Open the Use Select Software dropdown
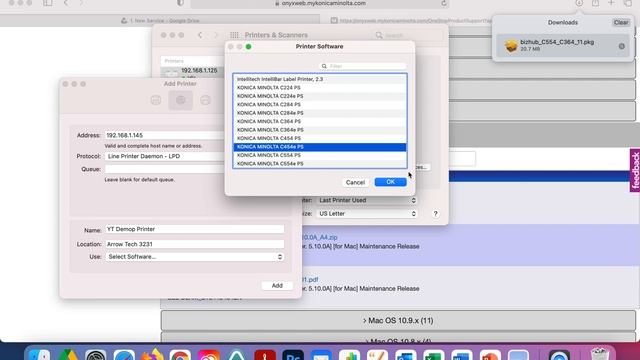Viewport: 640px width, 360px height. click(194, 257)
